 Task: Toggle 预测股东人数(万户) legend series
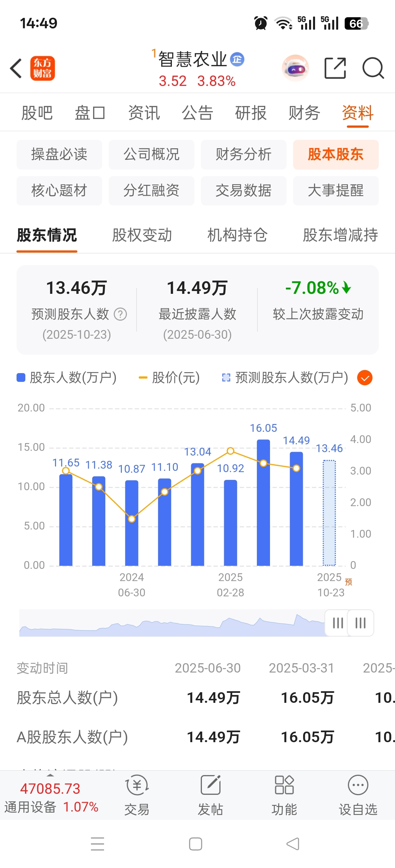click(x=285, y=377)
